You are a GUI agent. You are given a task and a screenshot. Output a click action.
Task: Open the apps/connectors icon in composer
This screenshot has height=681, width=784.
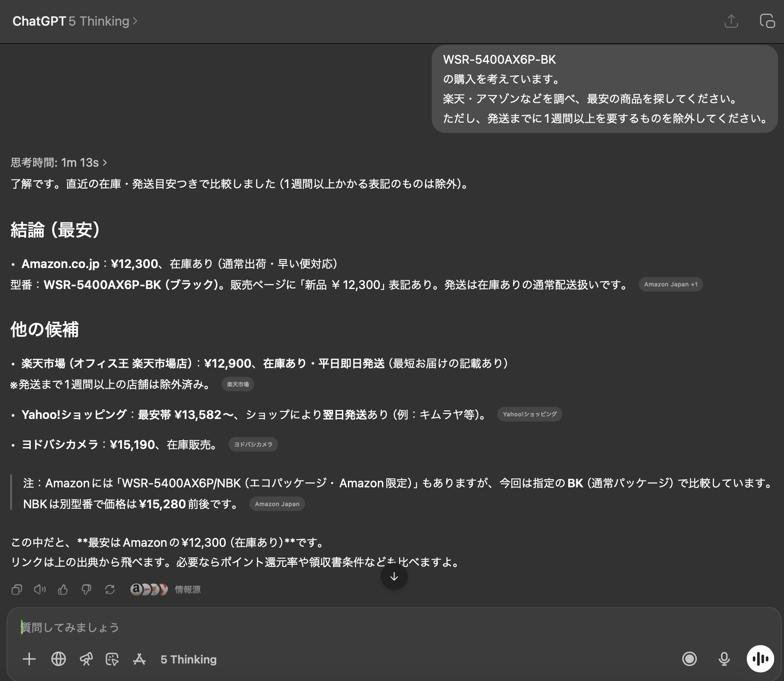click(x=139, y=659)
